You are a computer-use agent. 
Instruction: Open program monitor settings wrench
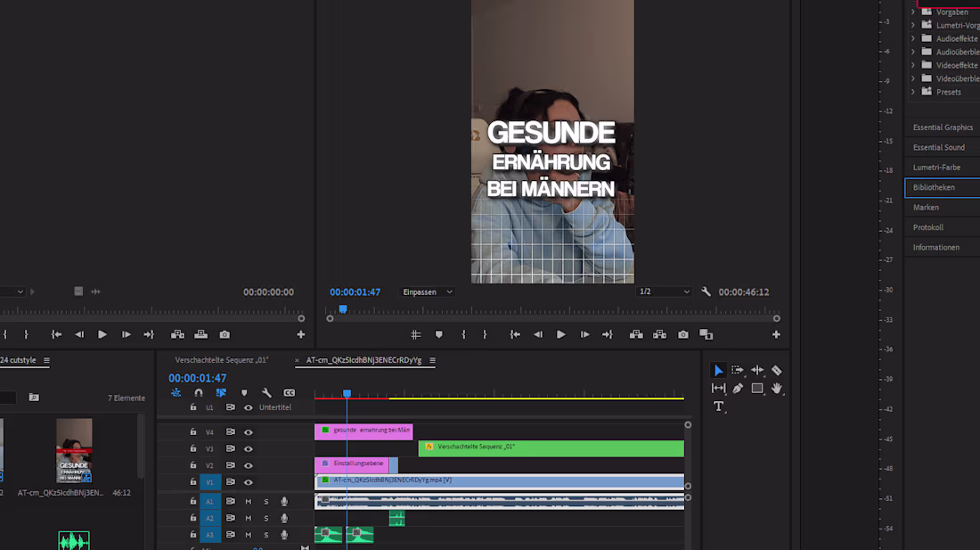pyautogui.click(x=706, y=291)
